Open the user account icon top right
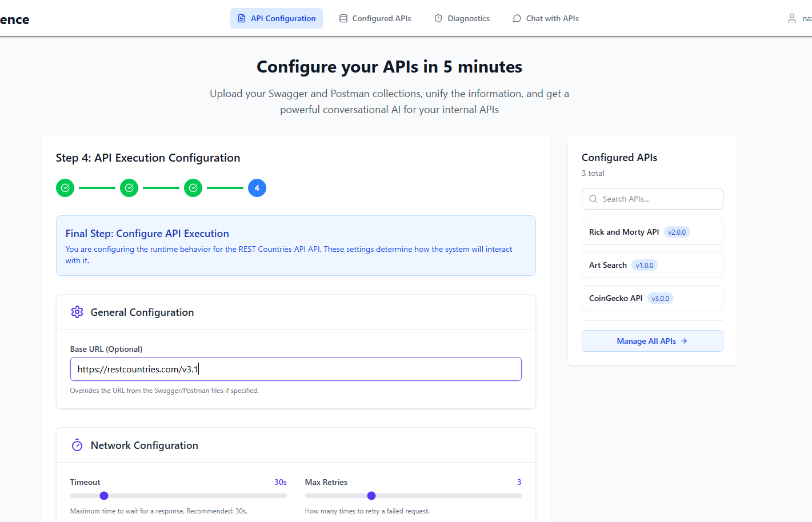 (793, 18)
